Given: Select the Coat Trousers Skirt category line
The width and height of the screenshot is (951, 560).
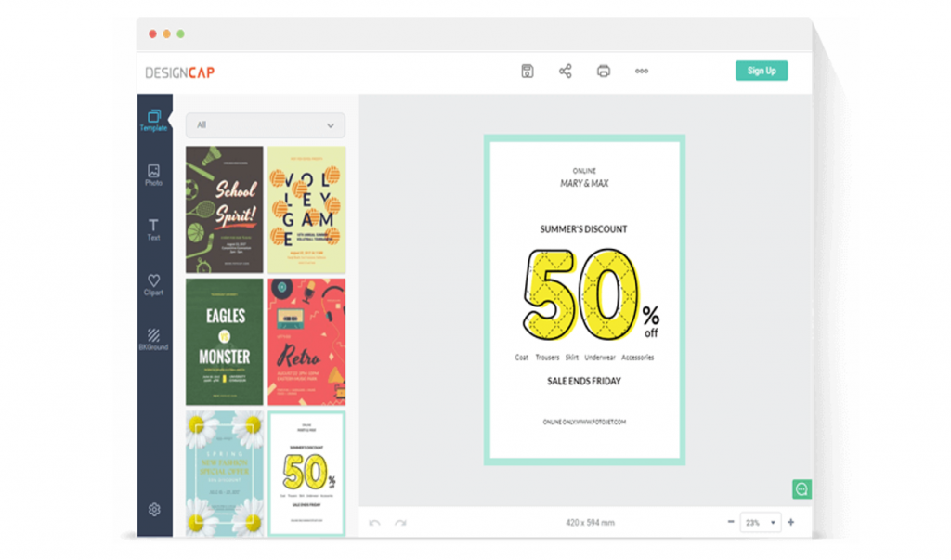Looking at the screenshot, I should [x=584, y=358].
